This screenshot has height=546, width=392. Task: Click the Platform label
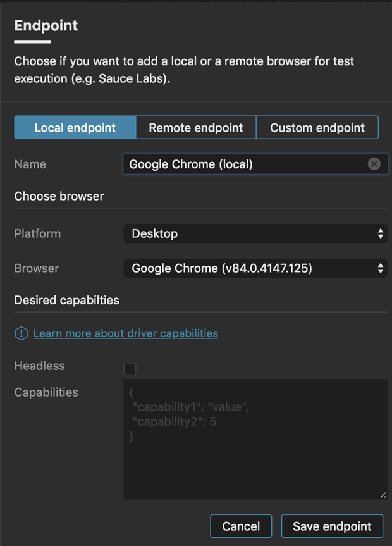37,233
